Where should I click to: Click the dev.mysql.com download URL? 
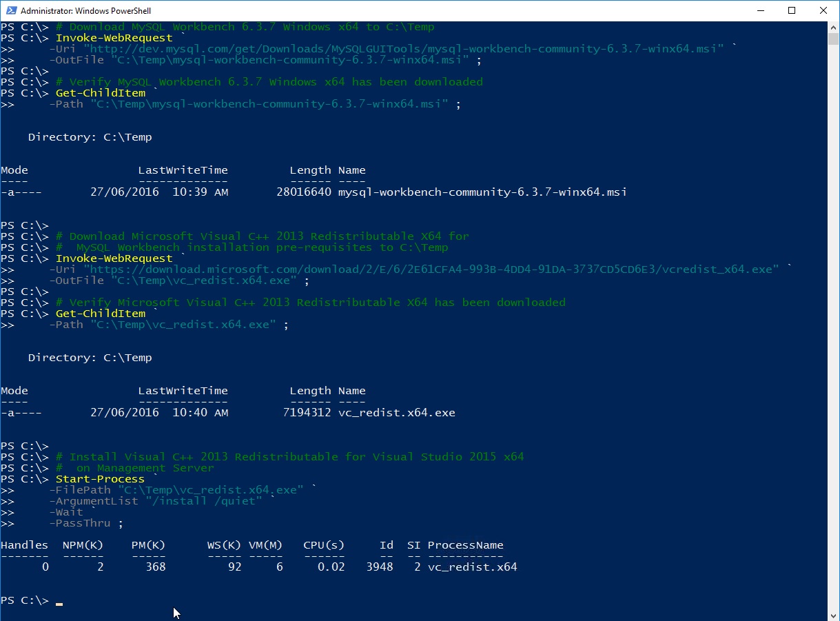[404, 49]
